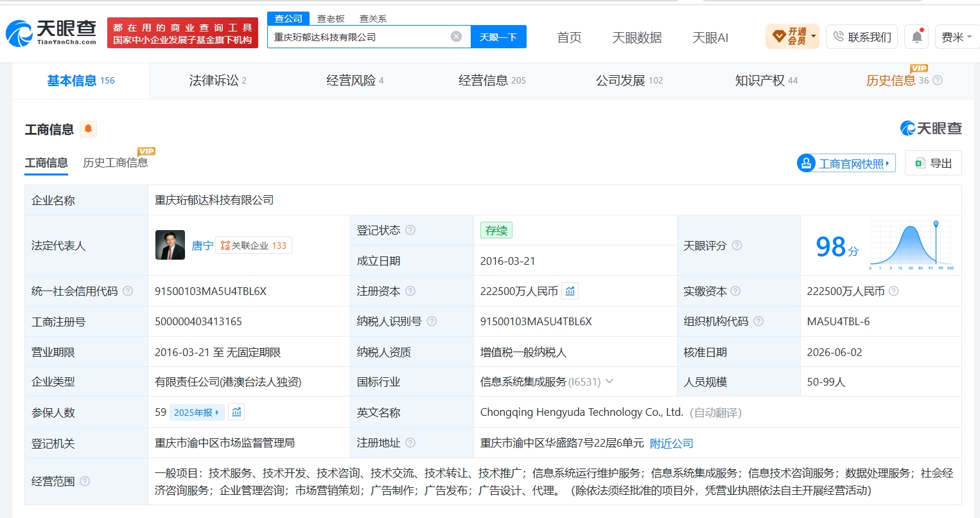Click the help icon next to 组织机构代码
The image size is (980, 518).
(758, 321)
